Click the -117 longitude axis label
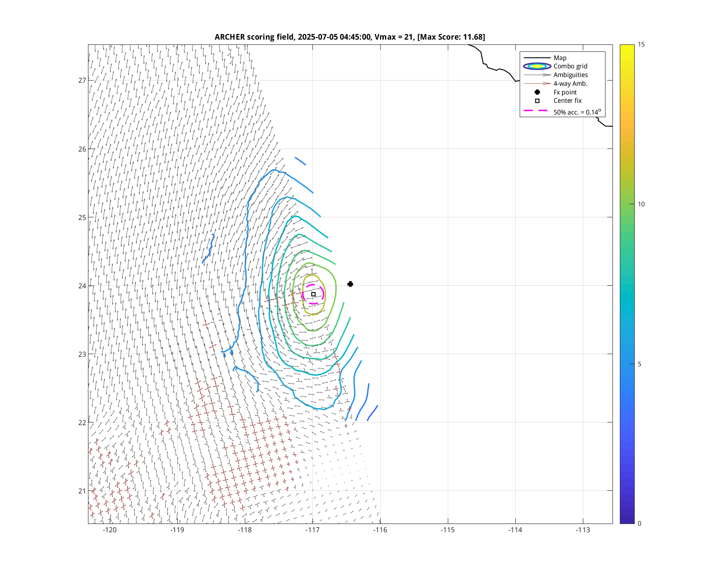 (x=312, y=530)
